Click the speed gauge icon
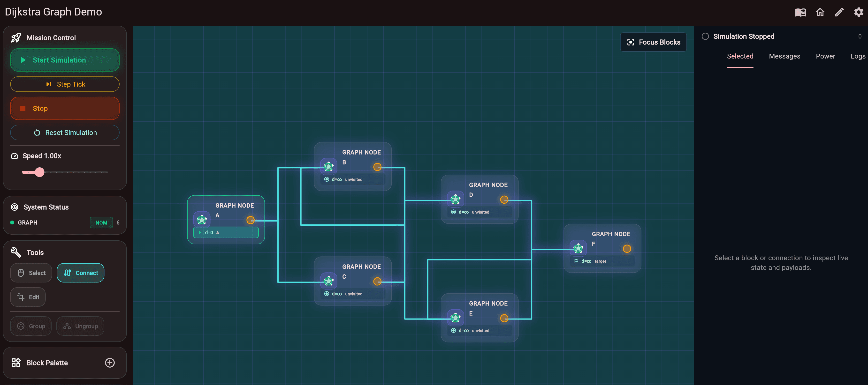The height and width of the screenshot is (385, 868). [x=15, y=156]
